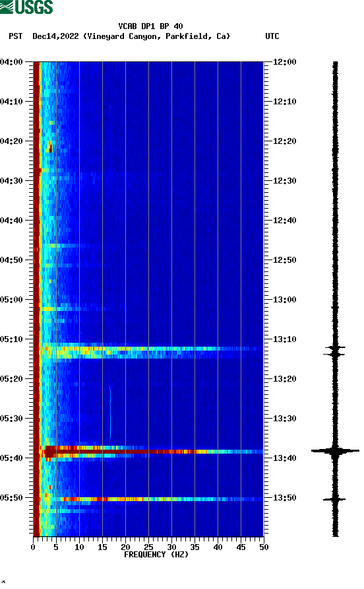Click the '13:00' UTC time label

[x=284, y=300]
